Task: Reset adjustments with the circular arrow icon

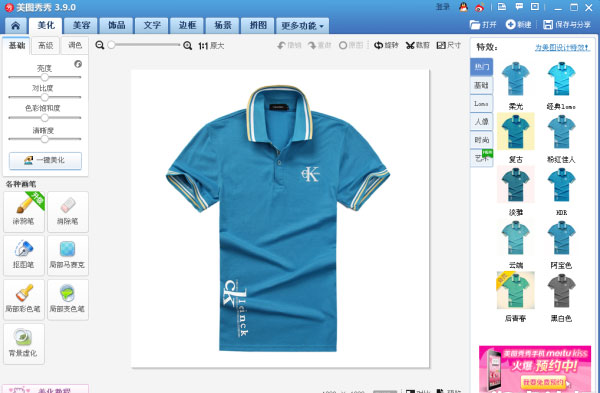Action: tap(78, 64)
